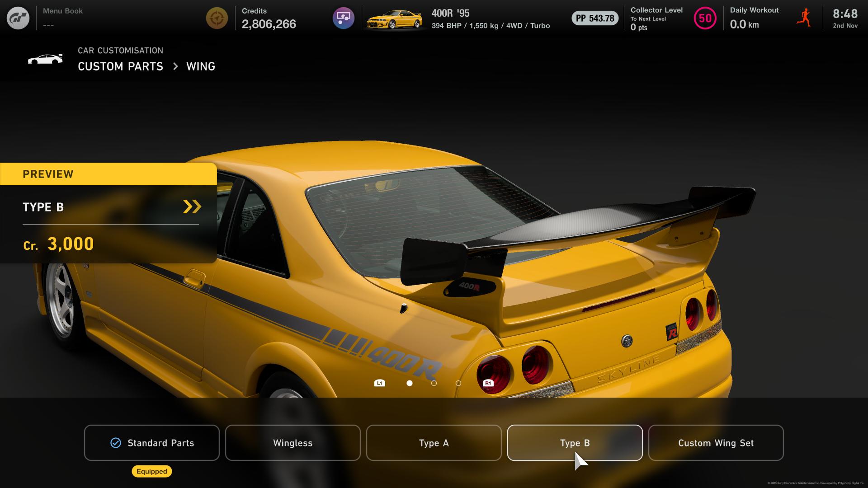Click the 400R '95 car name
Image resolution: width=868 pixels, height=488 pixels.
pyautogui.click(x=451, y=13)
